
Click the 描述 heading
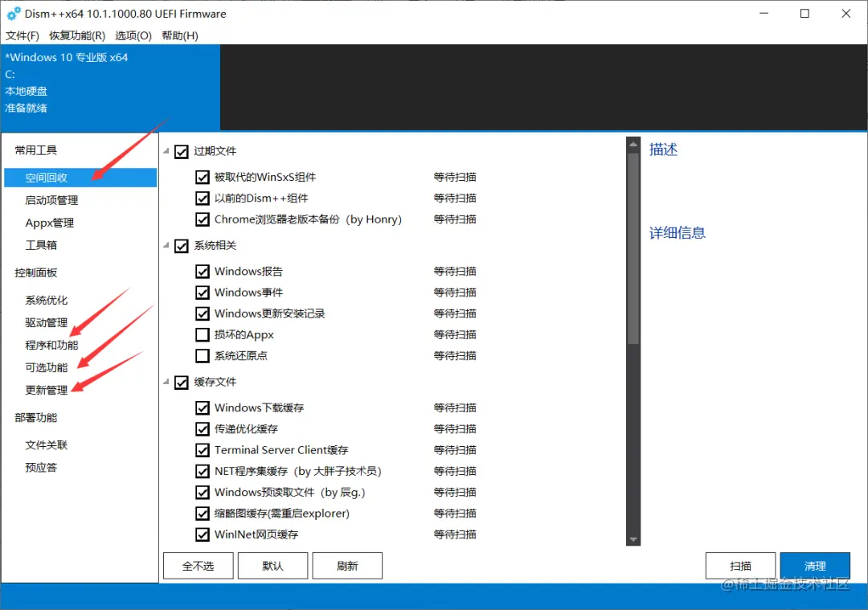point(663,149)
